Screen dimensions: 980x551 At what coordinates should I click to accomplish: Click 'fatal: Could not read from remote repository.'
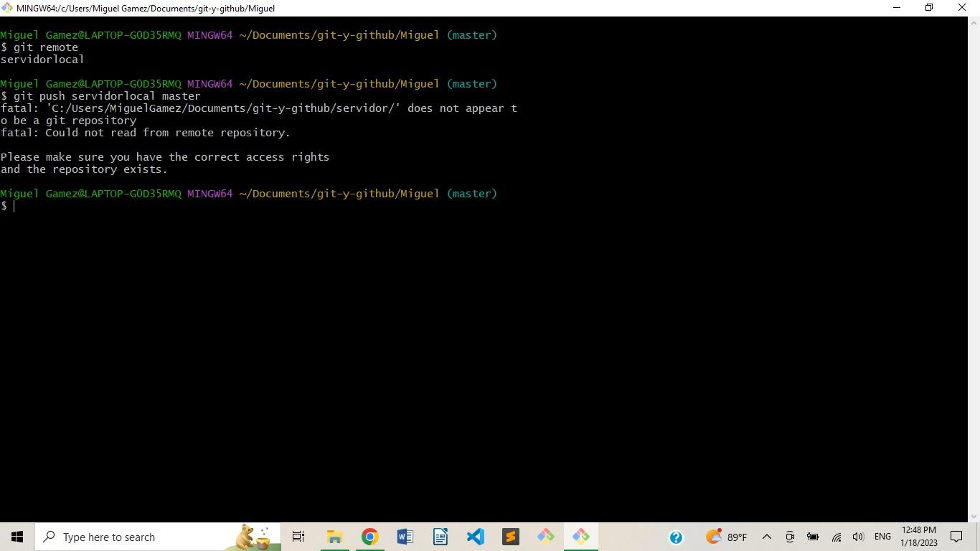click(x=146, y=133)
